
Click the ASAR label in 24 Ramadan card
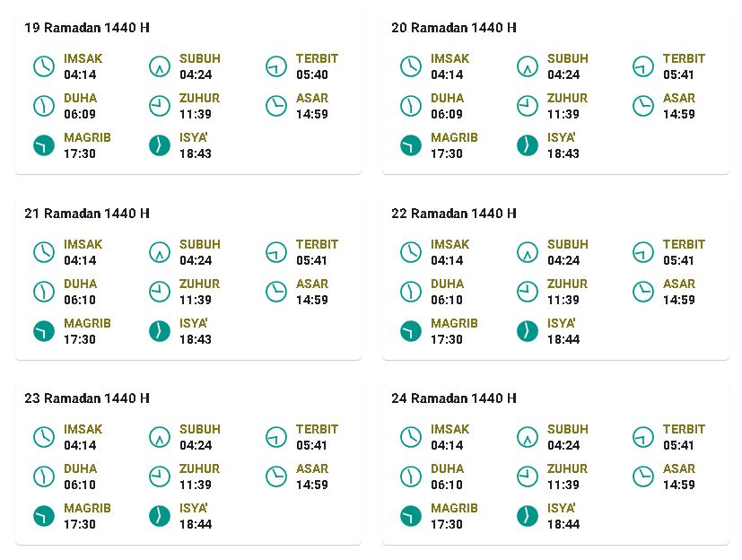(x=678, y=468)
